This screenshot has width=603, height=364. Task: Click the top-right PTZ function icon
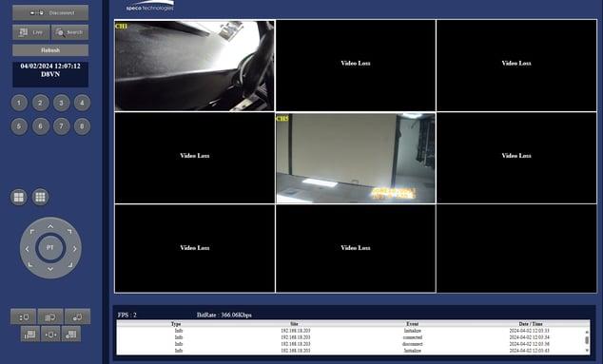[x=78, y=317]
